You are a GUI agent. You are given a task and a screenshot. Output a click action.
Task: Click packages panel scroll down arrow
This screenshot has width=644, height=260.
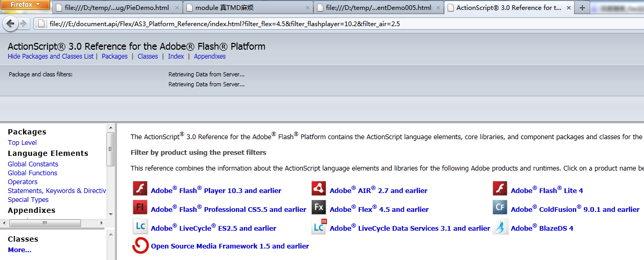pyautogui.click(x=110, y=214)
